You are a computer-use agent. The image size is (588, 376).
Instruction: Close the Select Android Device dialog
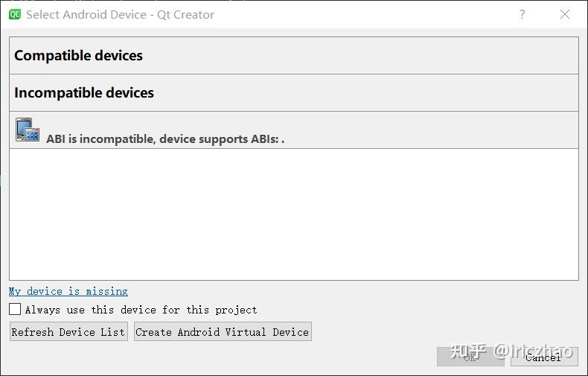(x=565, y=14)
